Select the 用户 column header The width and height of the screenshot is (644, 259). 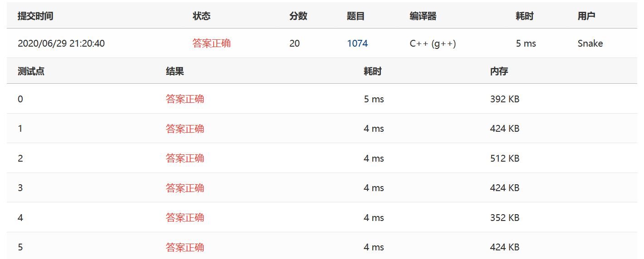click(x=586, y=16)
